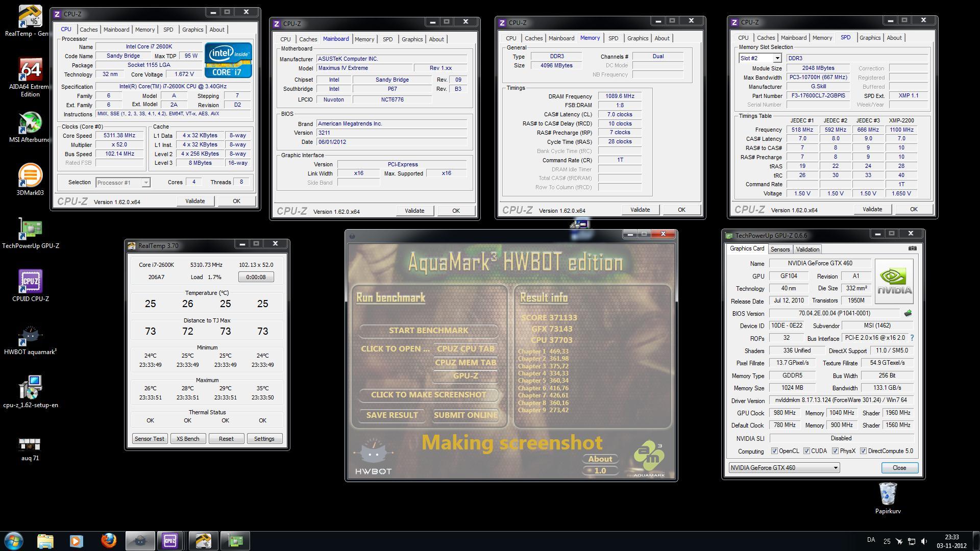
Task: Click START BENCHMARK in AquaMark
Action: click(x=428, y=331)
